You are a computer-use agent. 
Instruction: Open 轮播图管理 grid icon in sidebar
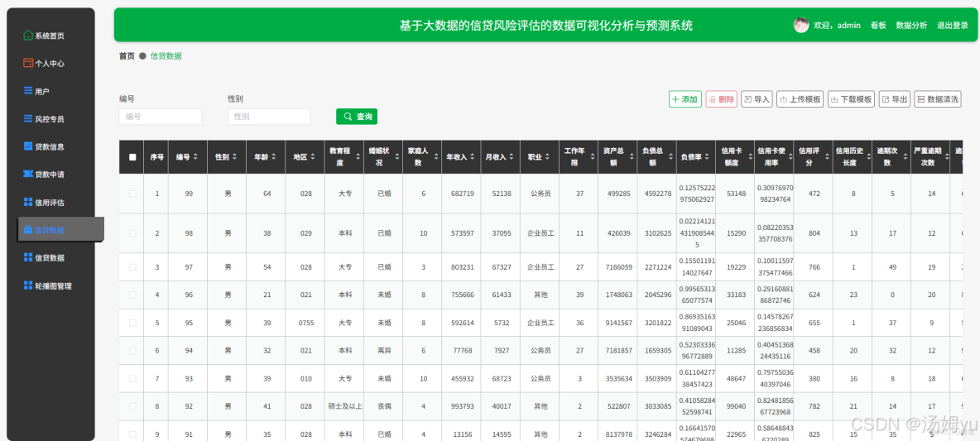click(27, 285)
